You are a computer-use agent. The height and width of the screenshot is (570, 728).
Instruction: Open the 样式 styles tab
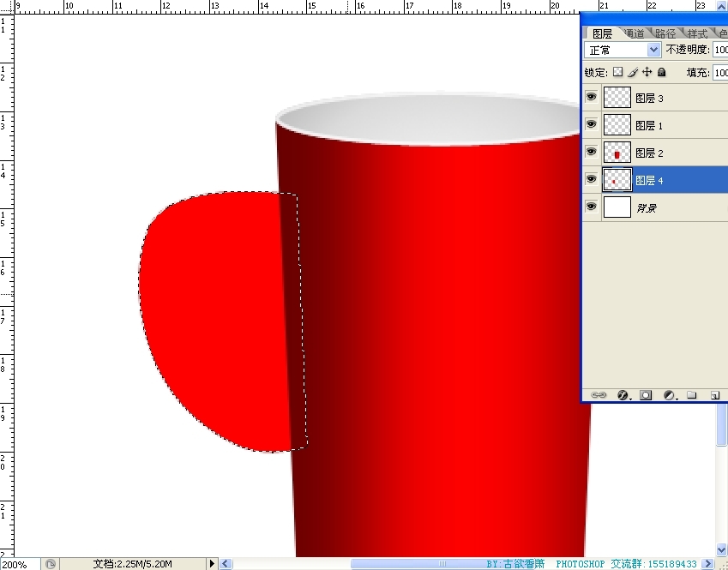[697, 33]
